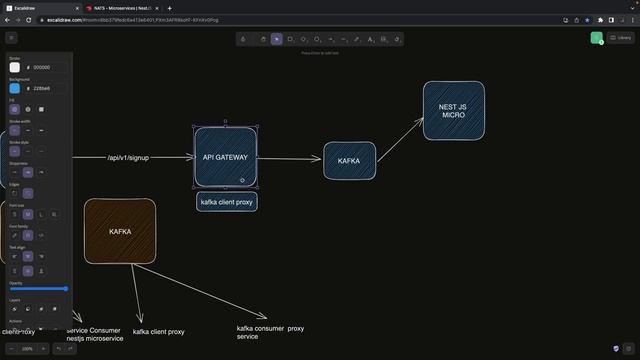This screenshot has width=640, height=360.
Task: Undo the last action
Action: [59, 349]
